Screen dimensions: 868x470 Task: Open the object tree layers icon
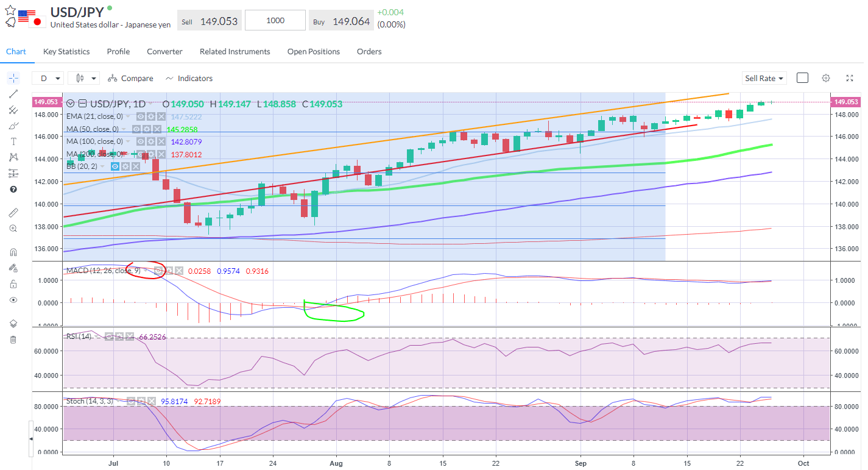[x=13, y=323]
